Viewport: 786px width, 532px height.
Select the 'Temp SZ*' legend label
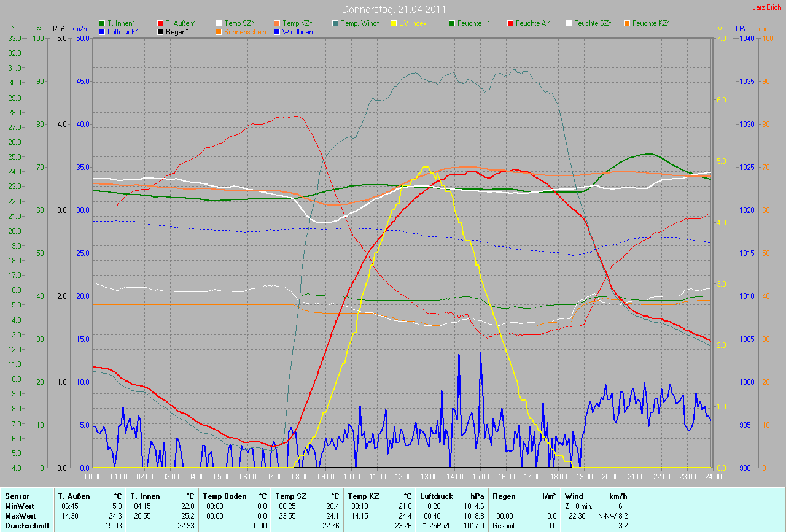pos(239,23)
